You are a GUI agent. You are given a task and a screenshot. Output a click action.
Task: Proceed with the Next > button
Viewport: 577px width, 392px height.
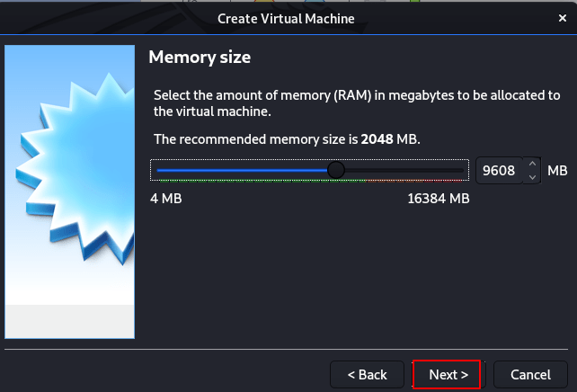point(448,375)
